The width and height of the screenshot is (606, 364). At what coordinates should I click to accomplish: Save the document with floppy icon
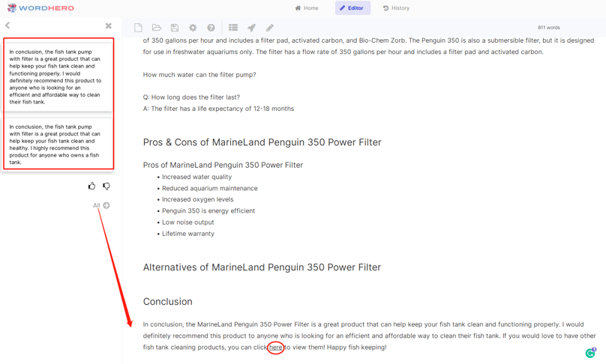pyautogui.click(x=175, y=28)
